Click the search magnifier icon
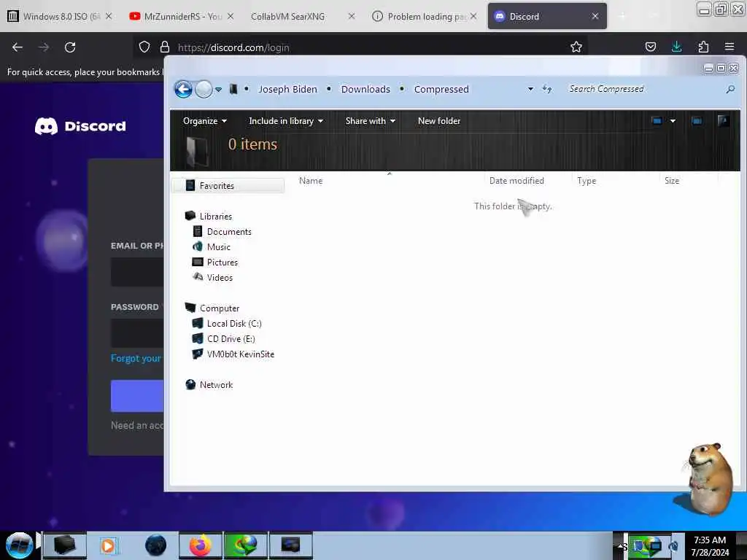 [x=730, y=89]
